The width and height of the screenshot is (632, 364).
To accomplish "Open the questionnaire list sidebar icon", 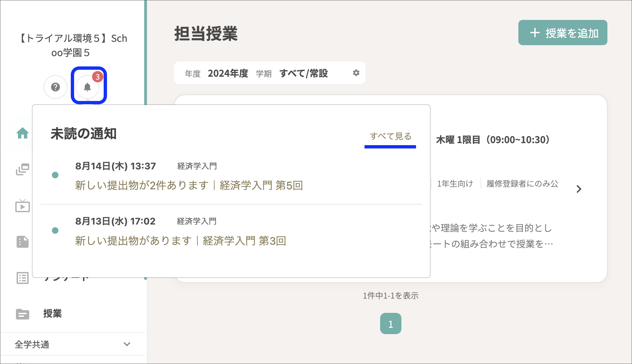I will pyautogui.click(x=23, y=278).
